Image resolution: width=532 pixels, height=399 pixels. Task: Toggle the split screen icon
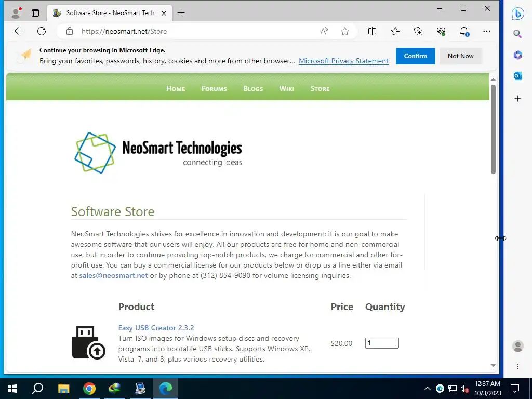point(372,31)
